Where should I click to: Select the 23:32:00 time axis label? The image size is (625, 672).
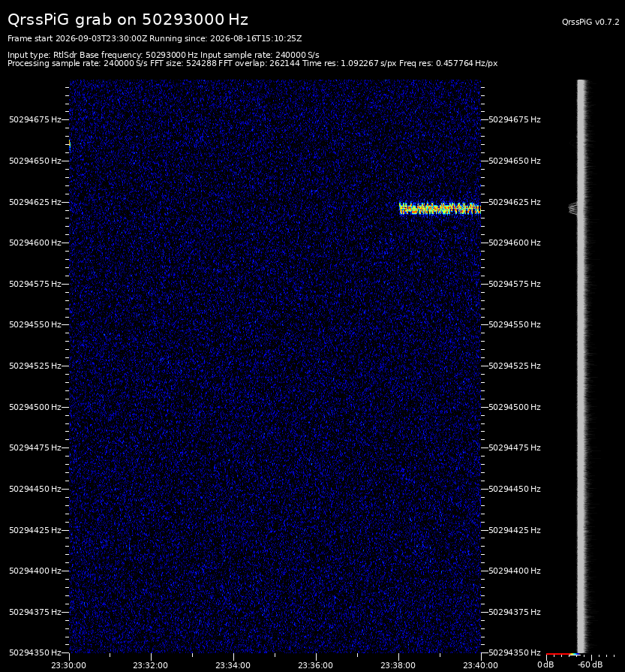pyautogui.click(x=150, y=665)
